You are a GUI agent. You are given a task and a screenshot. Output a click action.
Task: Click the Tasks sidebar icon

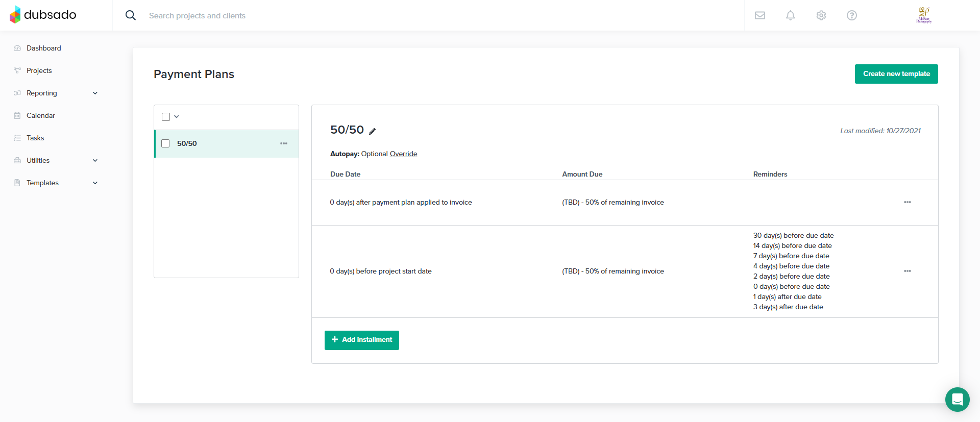click(17, 138)
